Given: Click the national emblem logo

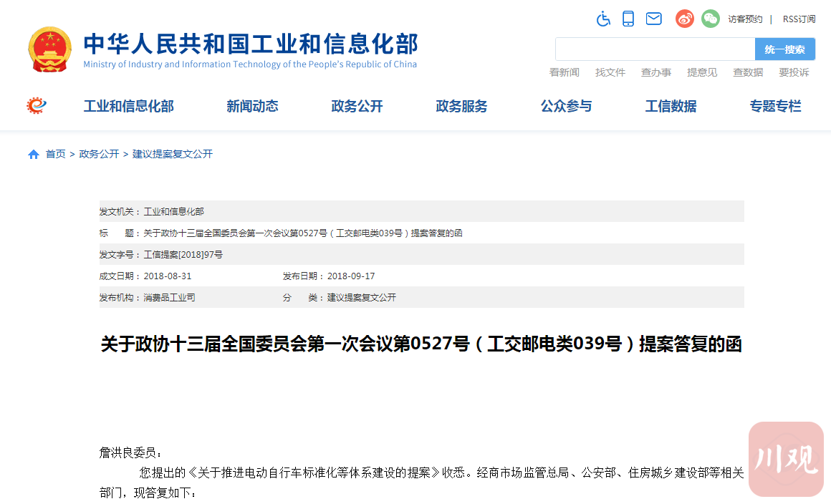Looking at the screenshot, I should coord(50,49).
